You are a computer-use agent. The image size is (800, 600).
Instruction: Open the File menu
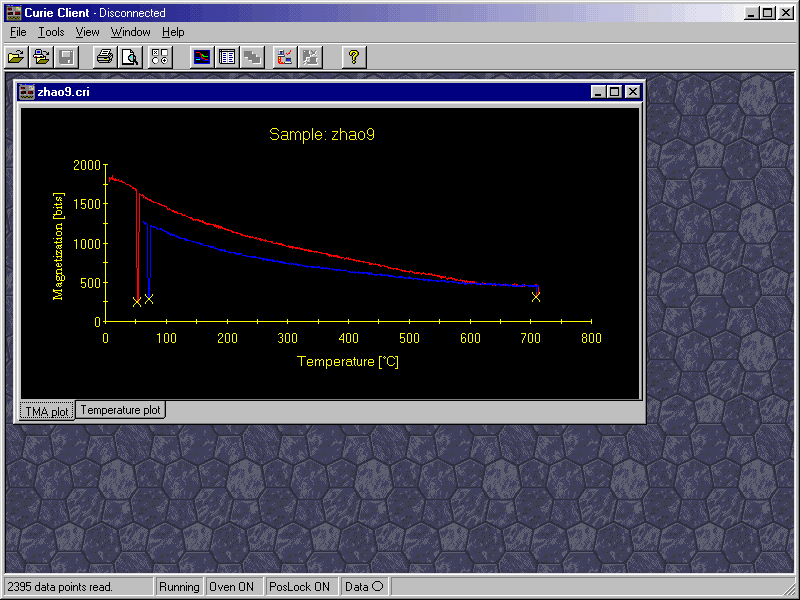(x=18, y=32)
